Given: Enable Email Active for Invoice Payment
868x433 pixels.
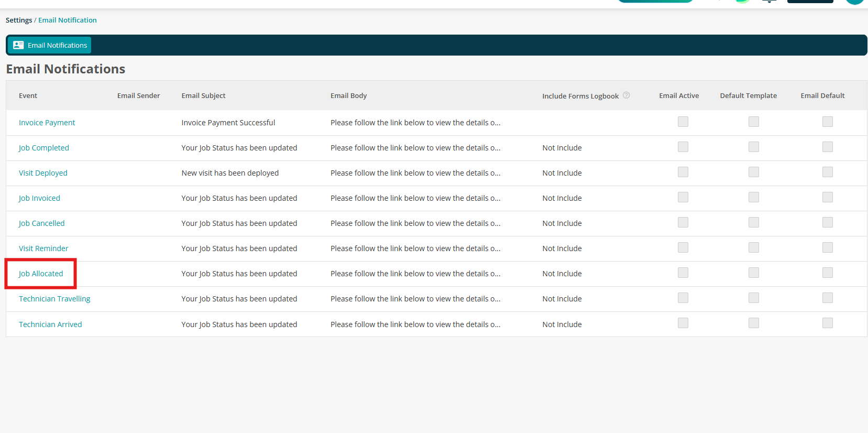Looking at the screenshot, I should point(683,122).
